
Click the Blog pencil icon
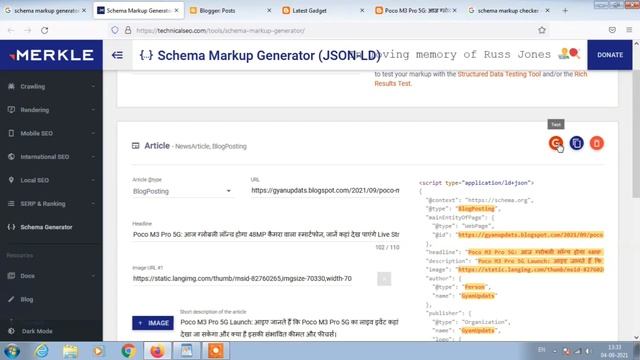click(11, 299)
